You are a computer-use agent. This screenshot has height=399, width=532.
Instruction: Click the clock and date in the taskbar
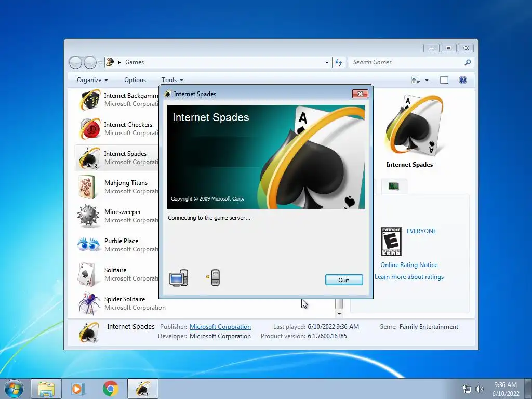[x=505, y=389]
